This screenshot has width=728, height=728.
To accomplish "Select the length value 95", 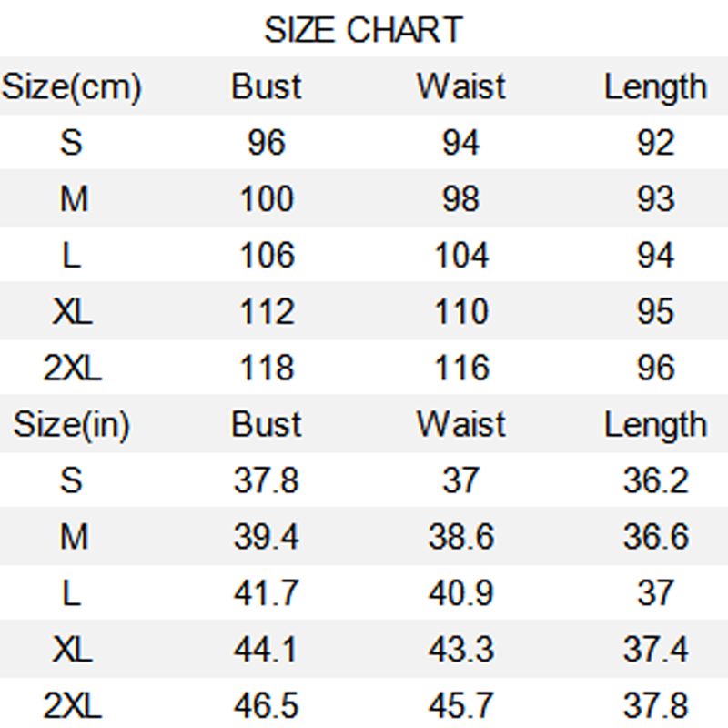I will coord(655,312).
